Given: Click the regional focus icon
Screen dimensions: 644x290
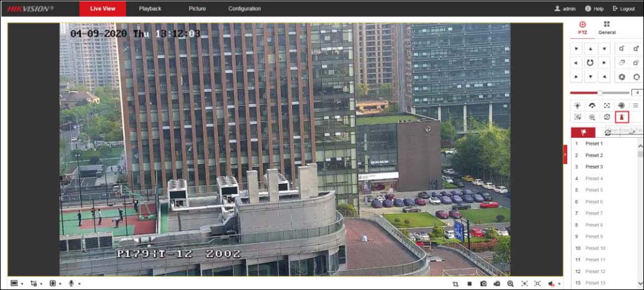Looking at the screenshot, I should 538,283.
